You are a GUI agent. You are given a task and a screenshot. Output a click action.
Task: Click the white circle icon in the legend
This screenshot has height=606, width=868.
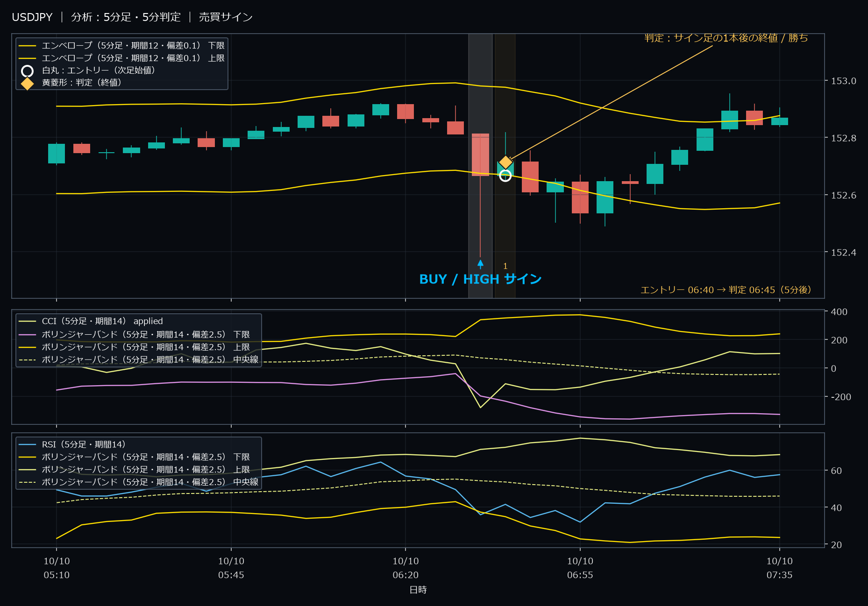click(28, 71)
